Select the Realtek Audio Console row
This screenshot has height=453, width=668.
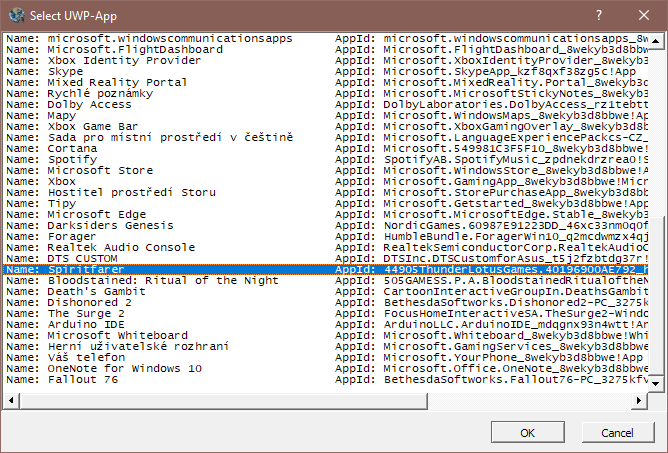[325, 248]
